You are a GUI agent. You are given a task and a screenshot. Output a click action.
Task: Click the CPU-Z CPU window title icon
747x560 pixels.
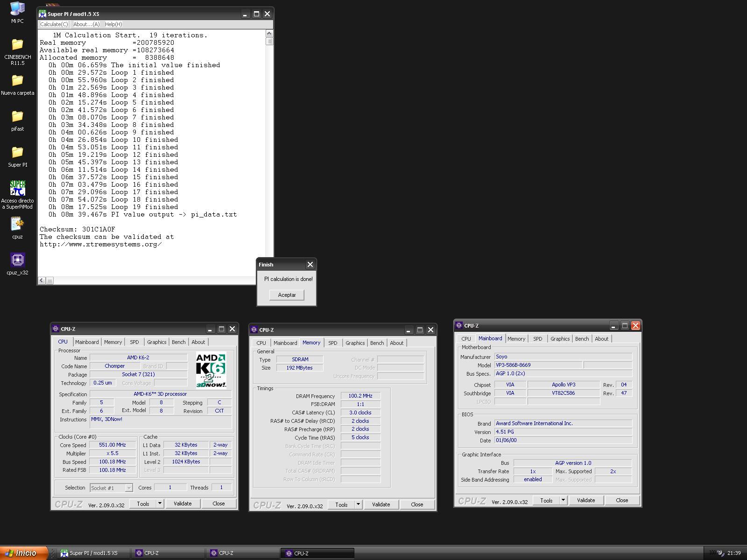[x=56, y=329]
